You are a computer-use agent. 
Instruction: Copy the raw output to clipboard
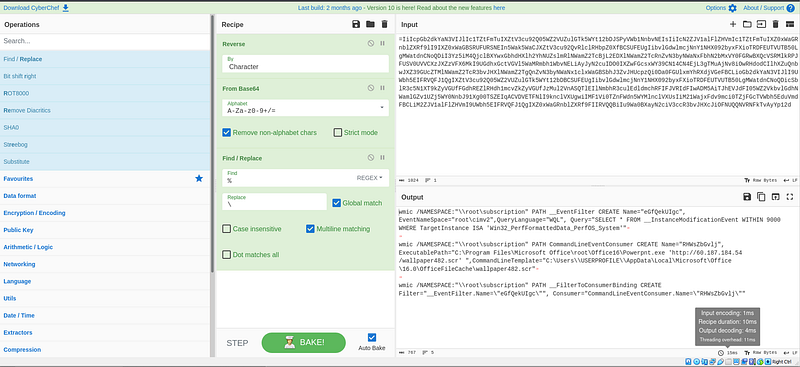click(x=761, y=197)
